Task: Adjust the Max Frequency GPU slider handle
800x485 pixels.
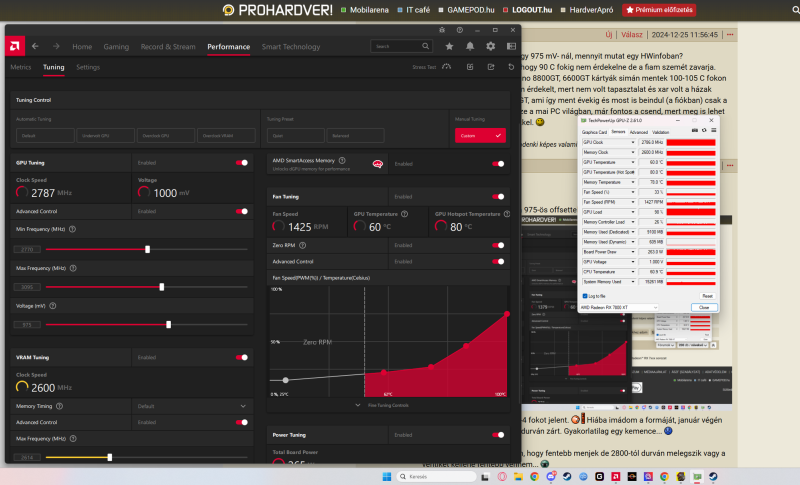Action: click(x=162, y=287)
